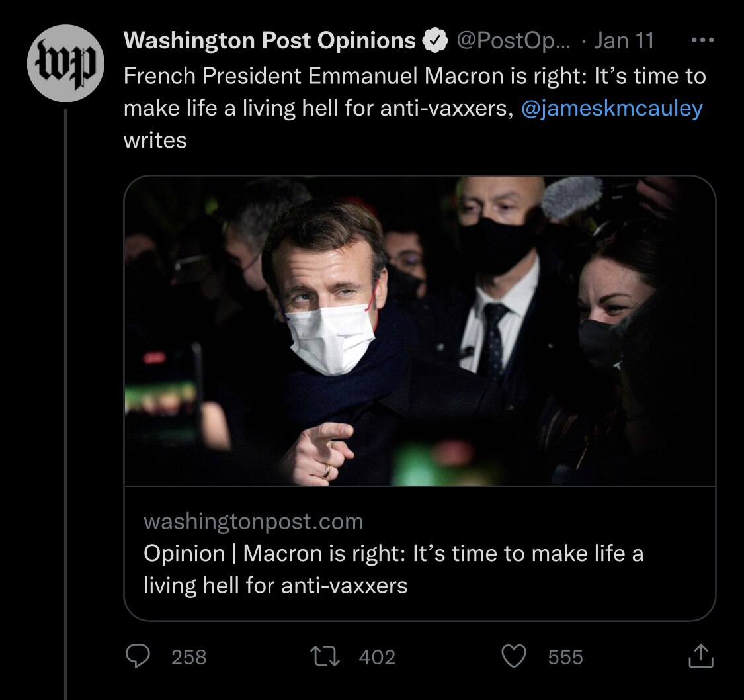View the 258 replies count
Screen dimensions: 744x700
click(x=190, y=657)
